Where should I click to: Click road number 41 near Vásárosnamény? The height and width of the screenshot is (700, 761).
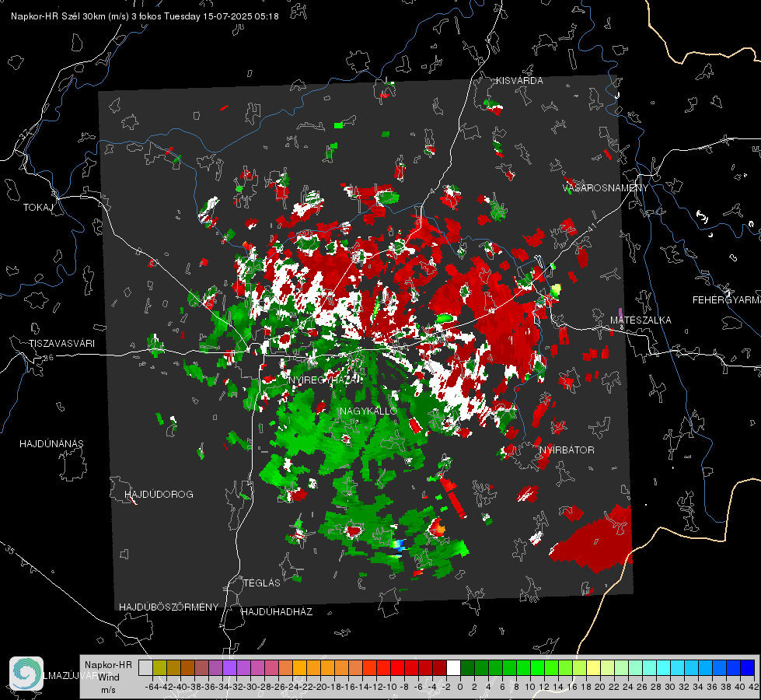(591, 227)
